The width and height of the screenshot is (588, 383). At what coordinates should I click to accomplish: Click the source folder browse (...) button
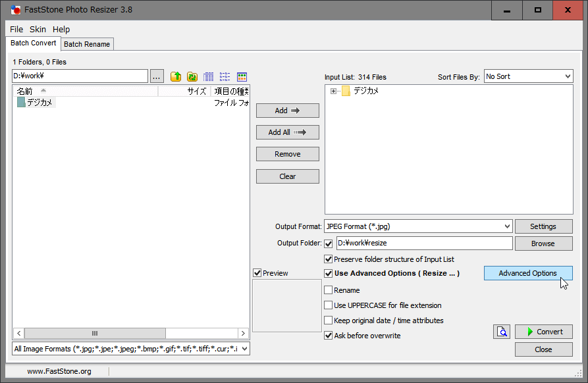click(x=157, y=76)
